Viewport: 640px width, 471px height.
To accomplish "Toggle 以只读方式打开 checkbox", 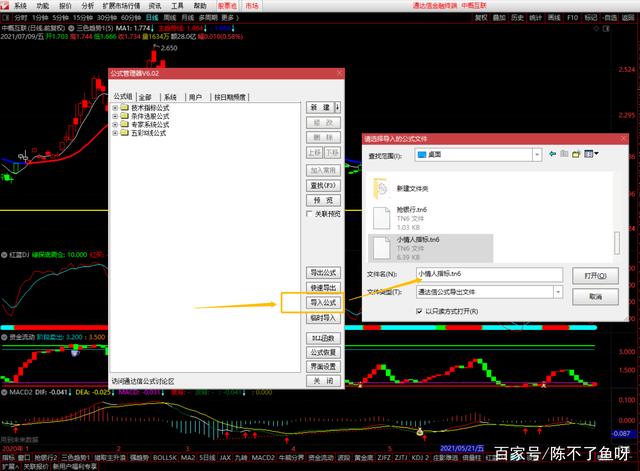I will (x=419, y=311).
